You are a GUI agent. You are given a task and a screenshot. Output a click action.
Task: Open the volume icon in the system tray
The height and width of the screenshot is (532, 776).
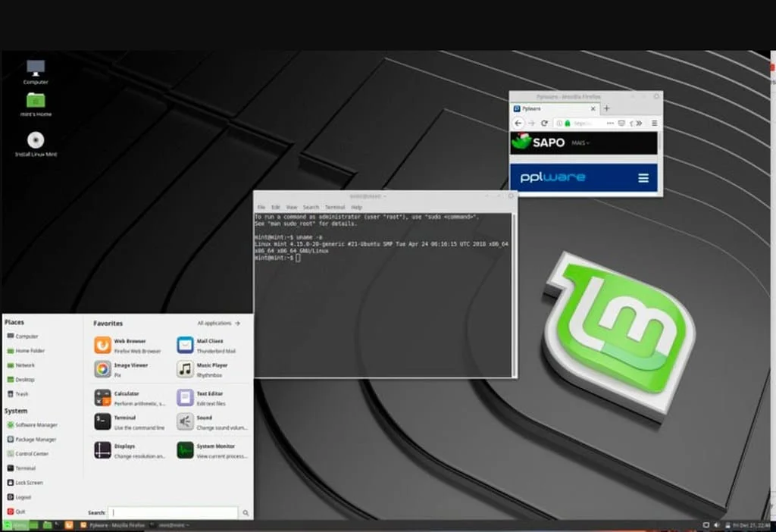point(716,526)
